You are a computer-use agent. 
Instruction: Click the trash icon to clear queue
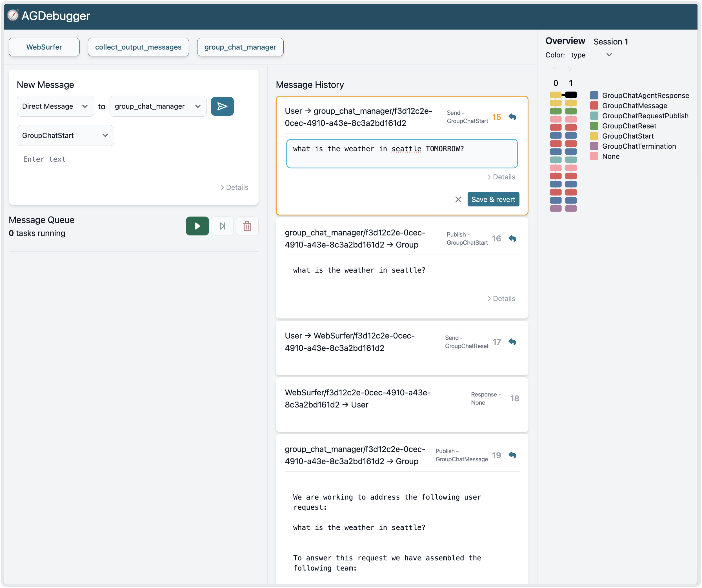pos(247,226)
